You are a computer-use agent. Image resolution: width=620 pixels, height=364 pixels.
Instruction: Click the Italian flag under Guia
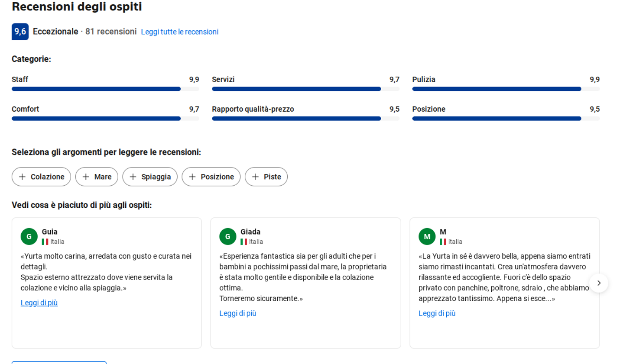tap(45, 242)
